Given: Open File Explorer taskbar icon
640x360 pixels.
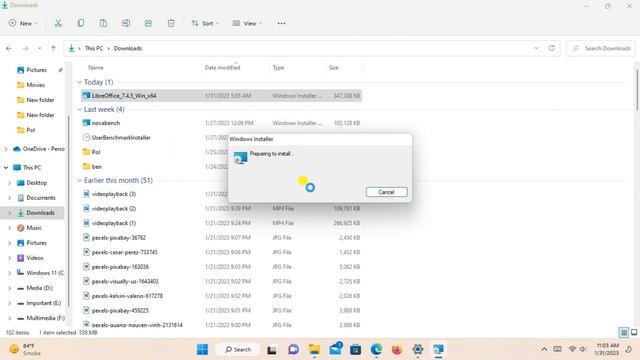Looking at the screenshot, I should (x=314, y=350).
